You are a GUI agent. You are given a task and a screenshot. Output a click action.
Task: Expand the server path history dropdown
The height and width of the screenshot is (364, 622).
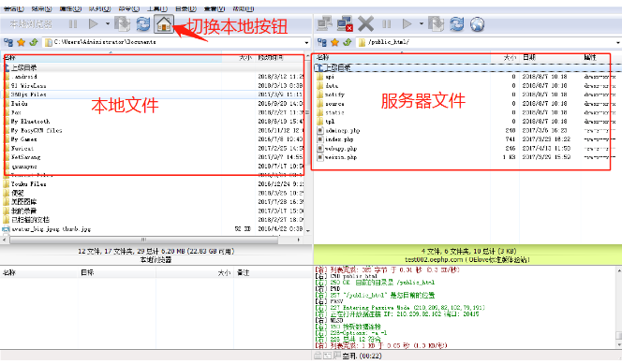pos(618,42)
